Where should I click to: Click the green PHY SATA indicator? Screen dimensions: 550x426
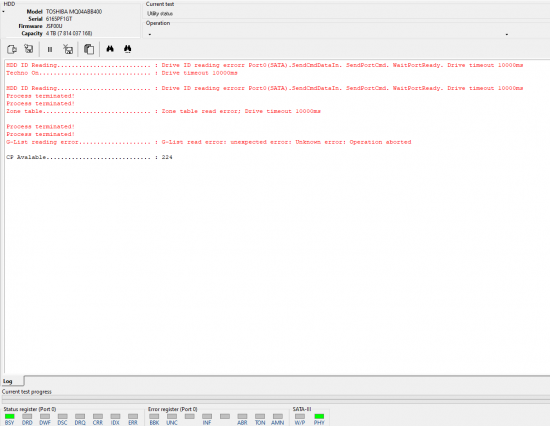coord(319,417)
